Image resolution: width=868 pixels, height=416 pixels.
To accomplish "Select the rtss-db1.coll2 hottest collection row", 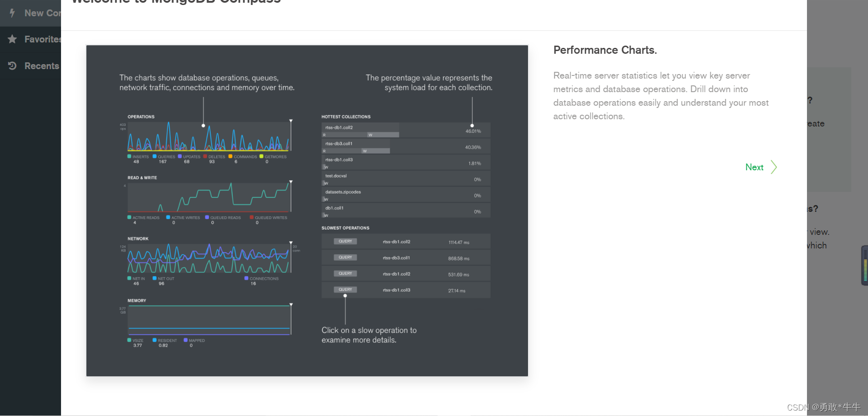I will [x=406, y=130].
